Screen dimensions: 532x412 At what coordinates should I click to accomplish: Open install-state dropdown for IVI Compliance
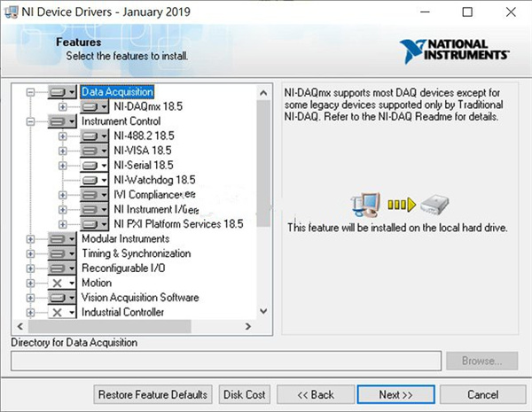tap(94, 195)
